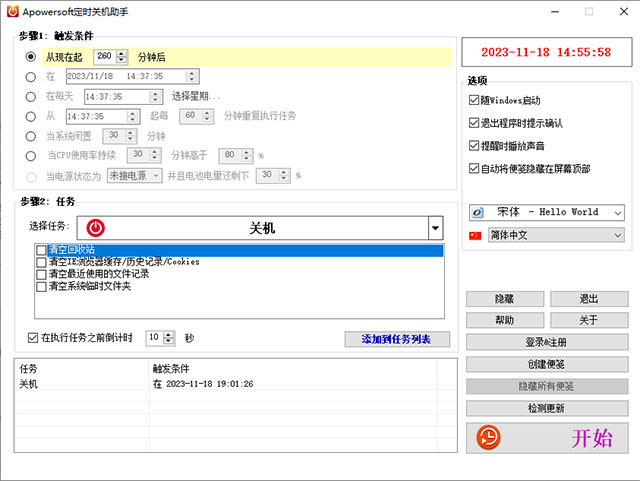Adjust the countdown 10 seconds stepper
The width and height of the screenshot is (640, 481).
169,338
